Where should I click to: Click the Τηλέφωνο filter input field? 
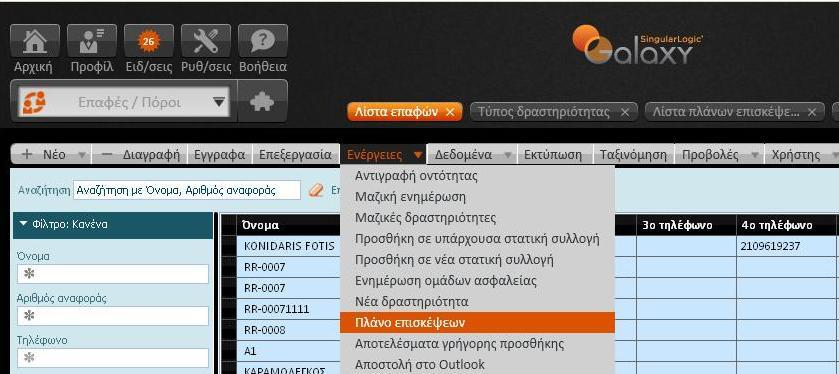(x=113, y=358)
